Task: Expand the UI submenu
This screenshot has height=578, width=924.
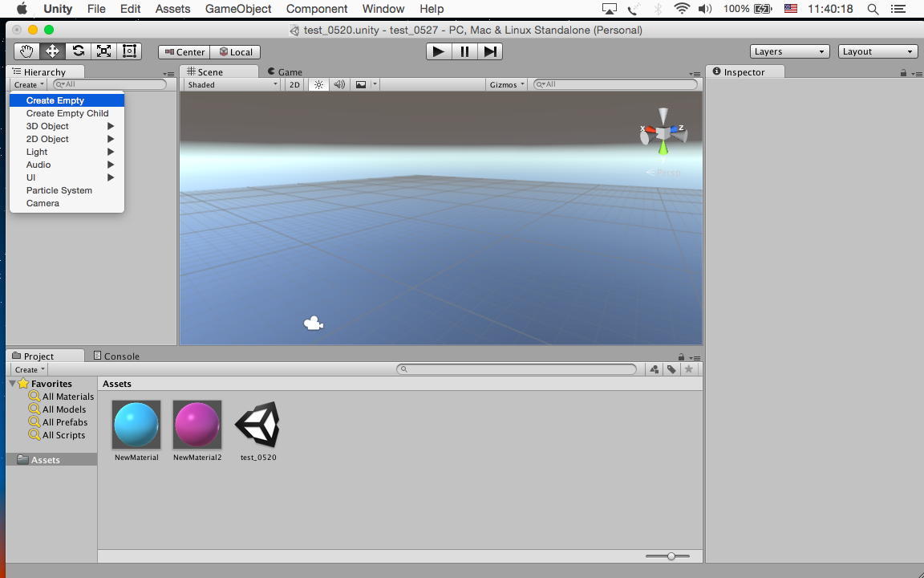Action: [67, 177]
